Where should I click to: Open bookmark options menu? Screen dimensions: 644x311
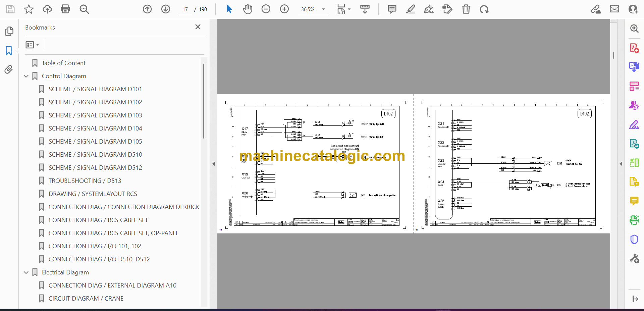(32, 45)
